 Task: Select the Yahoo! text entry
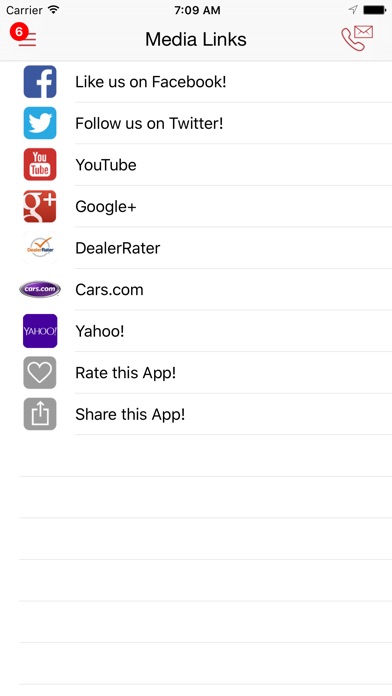pyautogui.click(x=100, y=331)
